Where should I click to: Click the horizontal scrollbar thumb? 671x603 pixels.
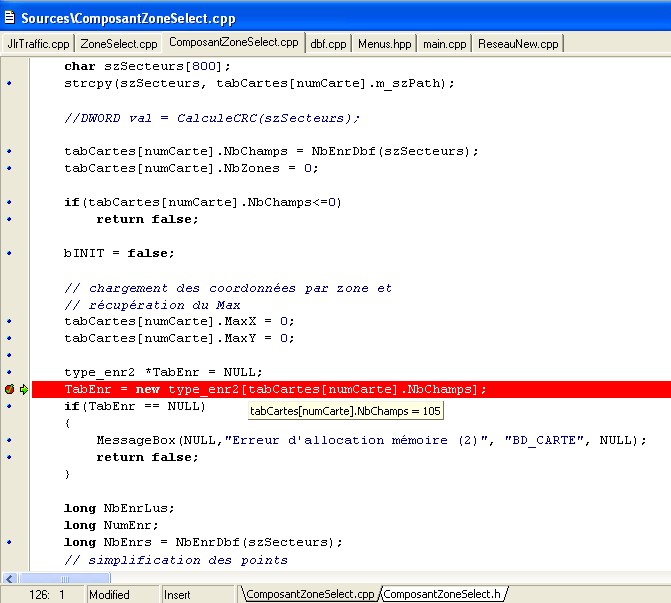[64, 579]
